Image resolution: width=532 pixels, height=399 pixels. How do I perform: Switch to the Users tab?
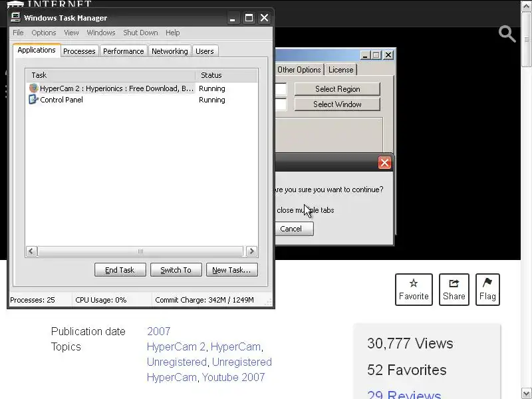[x=205, y=51]
